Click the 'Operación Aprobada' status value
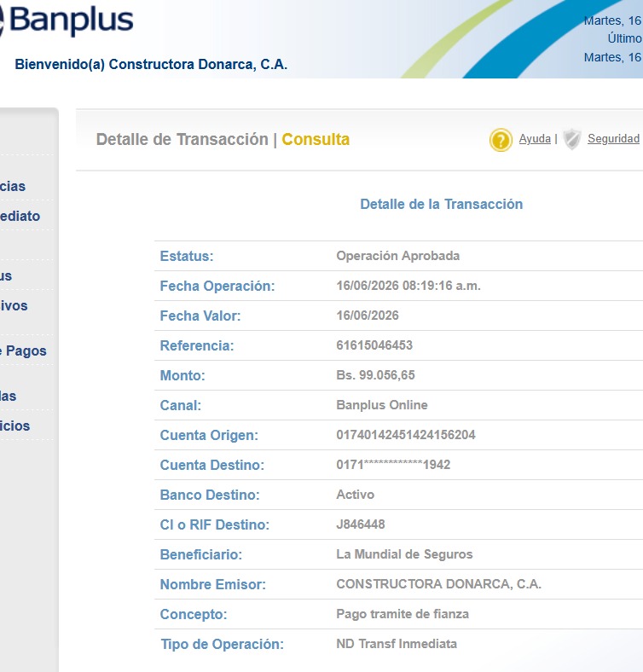Viewport: 643px width, 672px height. click(397, 256)
